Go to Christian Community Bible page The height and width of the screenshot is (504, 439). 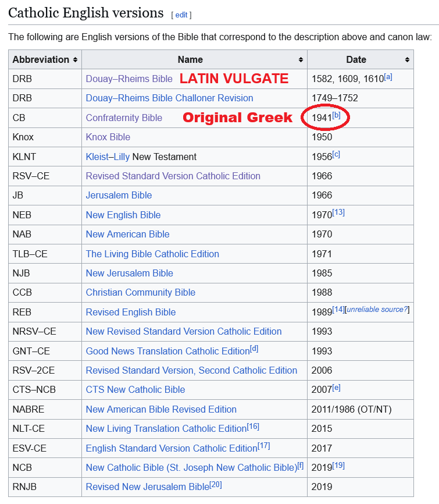point(140,292)
